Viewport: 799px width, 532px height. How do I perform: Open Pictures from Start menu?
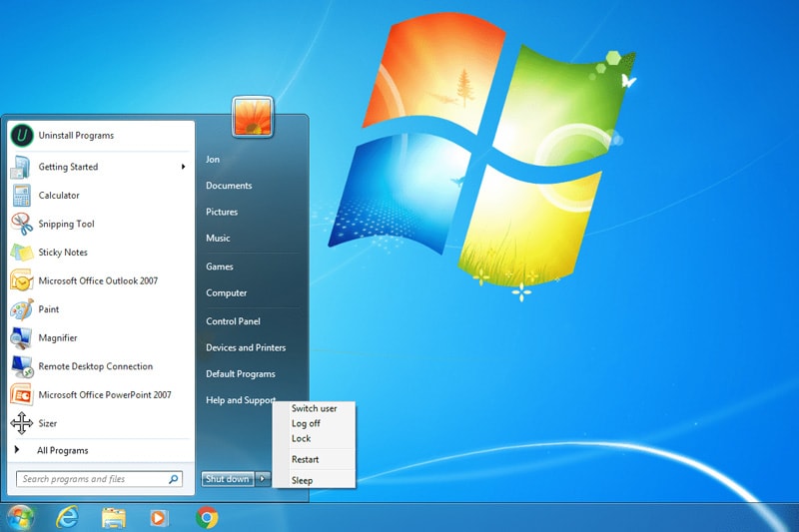point(222,212)
